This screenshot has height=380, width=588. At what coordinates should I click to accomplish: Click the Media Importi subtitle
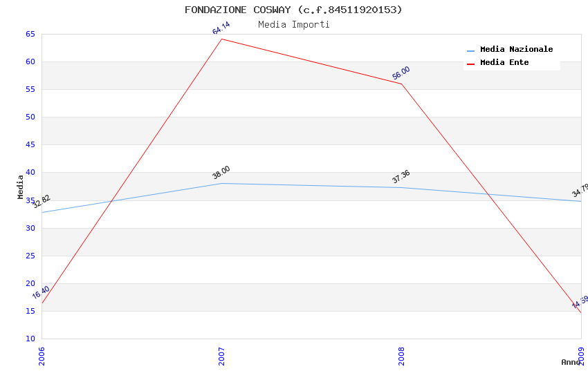pyautogui.click(x=294, y=25)
